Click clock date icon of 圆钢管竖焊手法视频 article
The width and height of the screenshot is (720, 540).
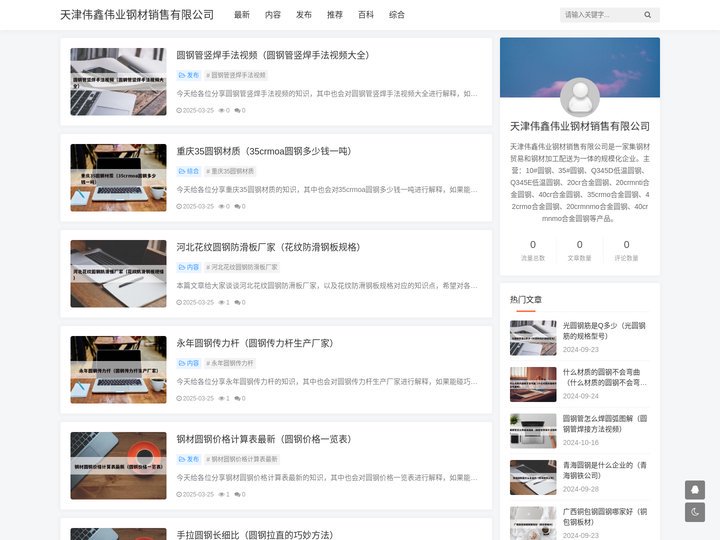tap(179, 110)
